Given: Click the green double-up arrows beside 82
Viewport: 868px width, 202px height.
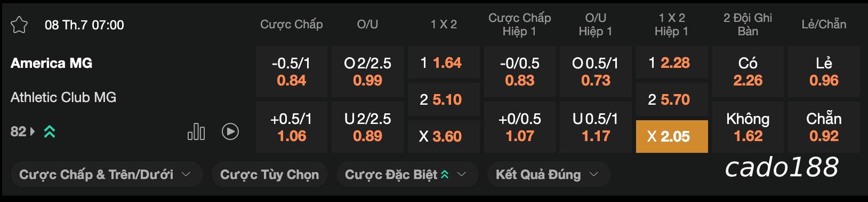Looking at the screenshot, I should pos(50,131).
